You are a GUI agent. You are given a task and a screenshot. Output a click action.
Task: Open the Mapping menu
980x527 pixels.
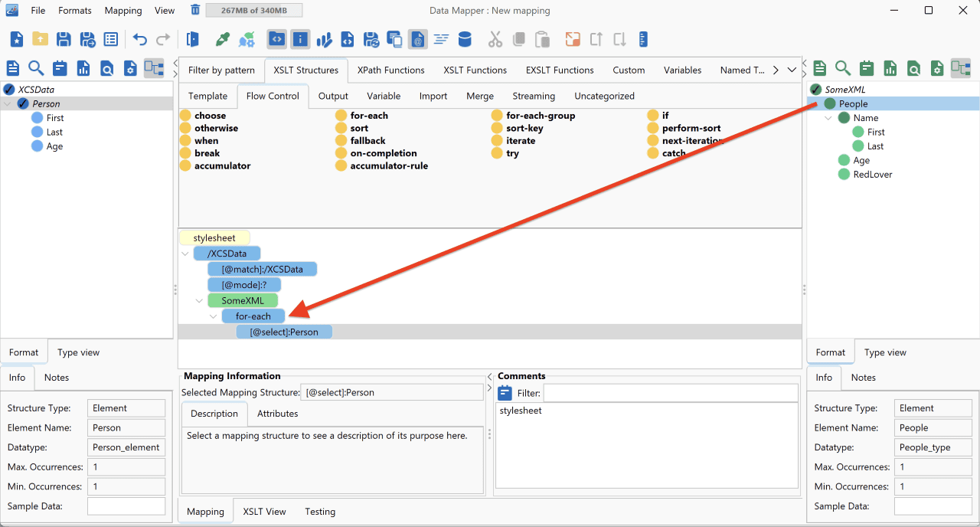[x=123, y=11]
